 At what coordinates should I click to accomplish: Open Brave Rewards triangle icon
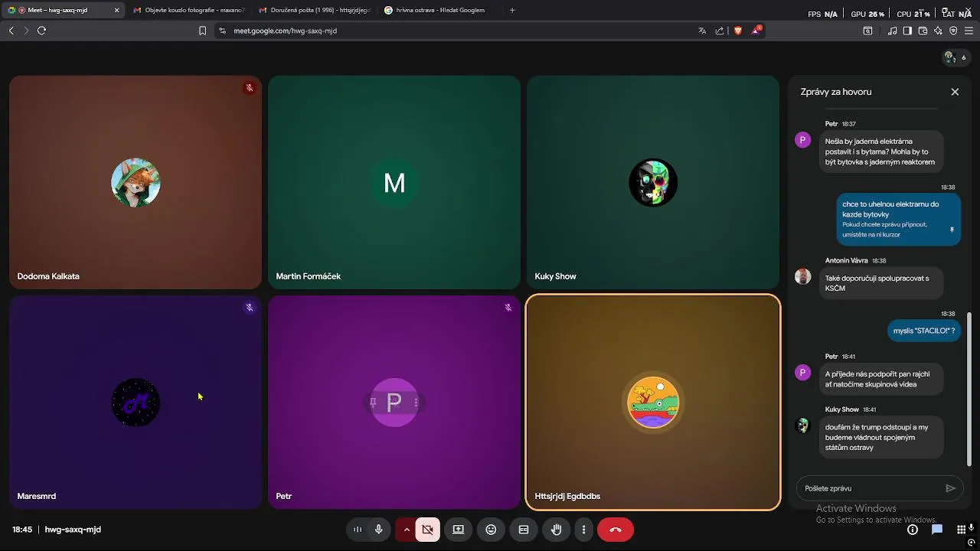756,31
